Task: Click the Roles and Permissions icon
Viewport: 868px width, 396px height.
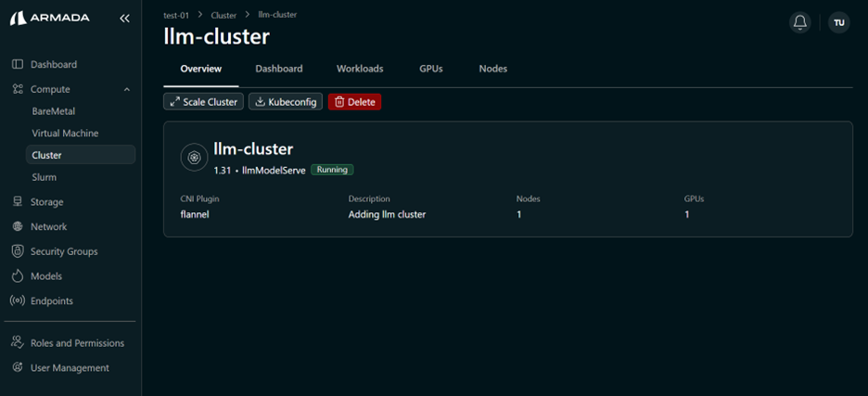Action: coord(18,343)
